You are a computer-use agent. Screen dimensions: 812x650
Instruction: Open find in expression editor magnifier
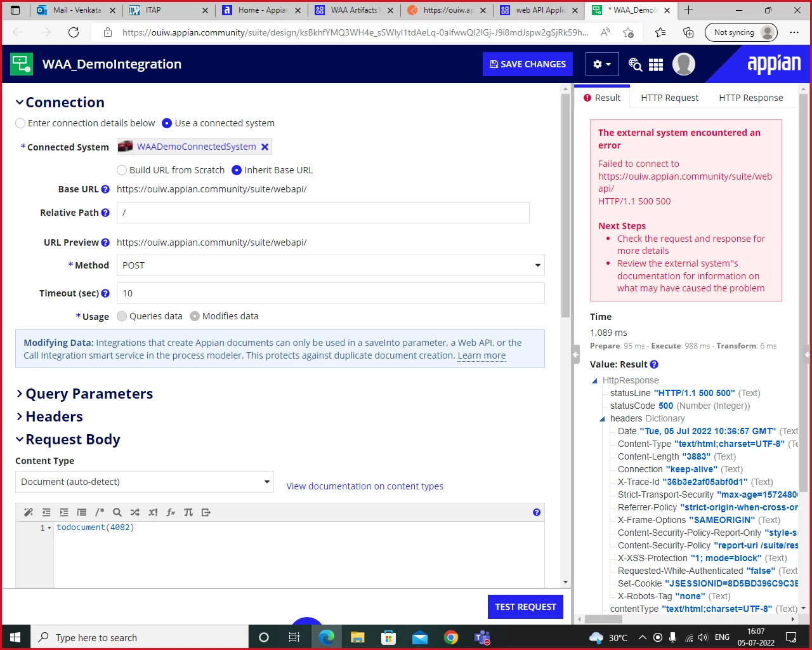point(117,512)
